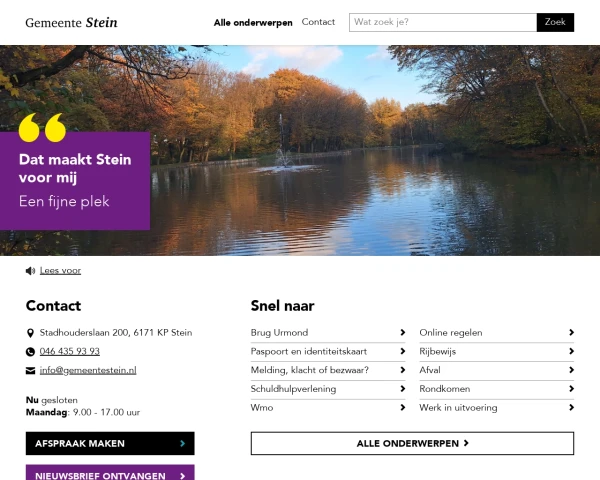Click the chevron next to Brug Urmond
The height and width of the screenshot is (480, 600).
click(403, 332)
